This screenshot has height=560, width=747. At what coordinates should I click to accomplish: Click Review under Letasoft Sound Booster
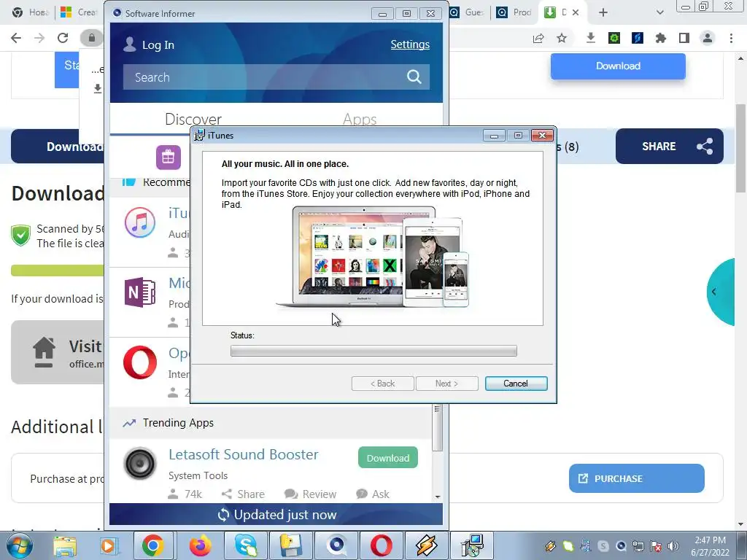[310, 494]
